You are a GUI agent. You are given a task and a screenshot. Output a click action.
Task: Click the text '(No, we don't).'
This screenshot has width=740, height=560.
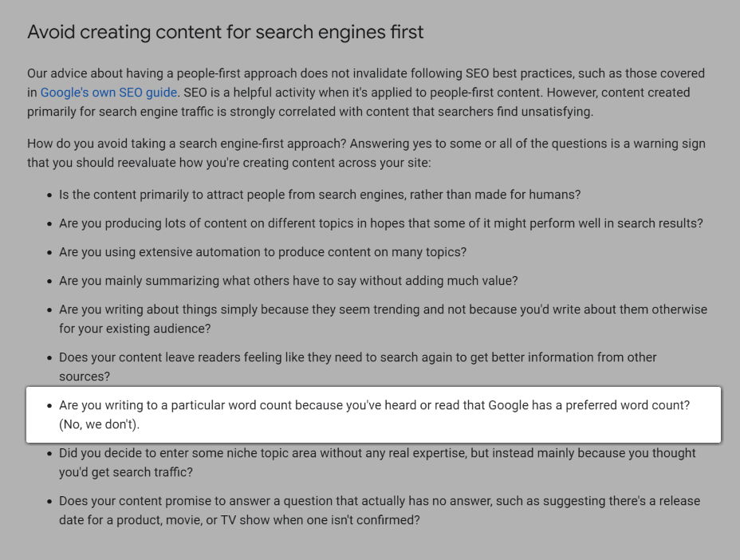[99, 424]
